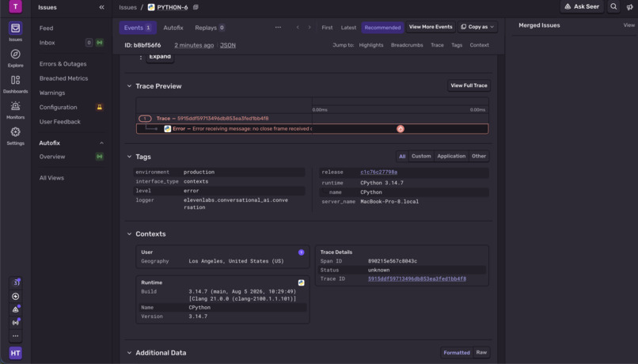Collapse the Contexts section
638x364 pixels.
point(129,234)
